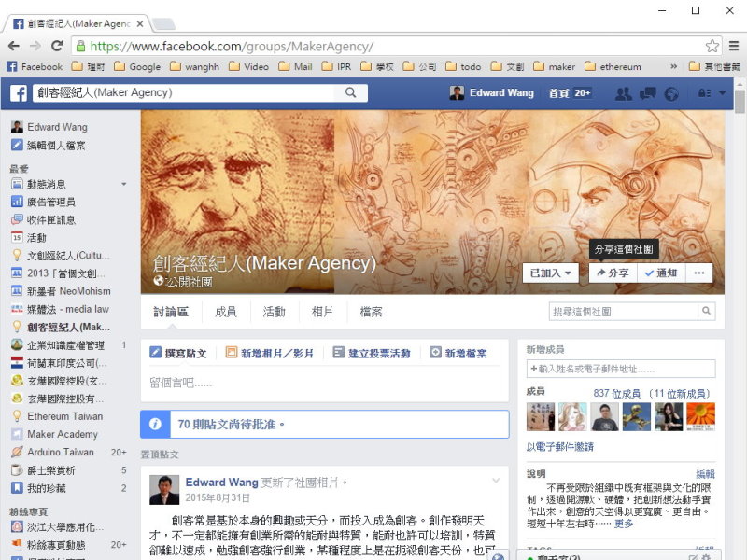This screenshot has height=560, width=747.
Task: Open Maker Academy in the sidebar
Action: [54, 434]
